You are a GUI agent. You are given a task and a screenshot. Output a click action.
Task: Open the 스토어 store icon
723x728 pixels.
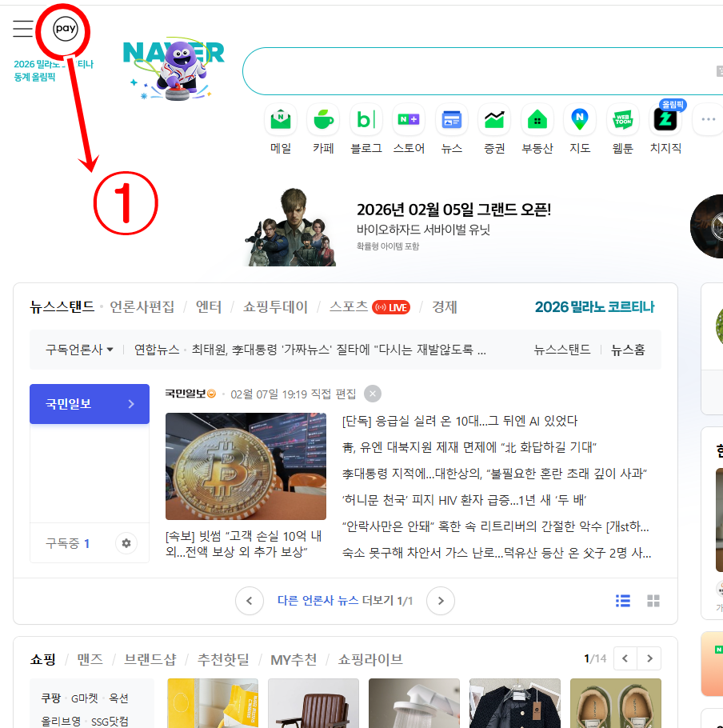click(x=409, y=120)
